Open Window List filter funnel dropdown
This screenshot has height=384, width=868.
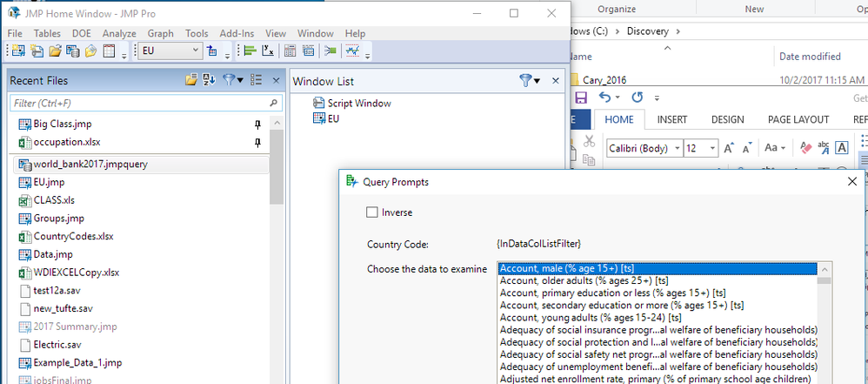point(530,81)
